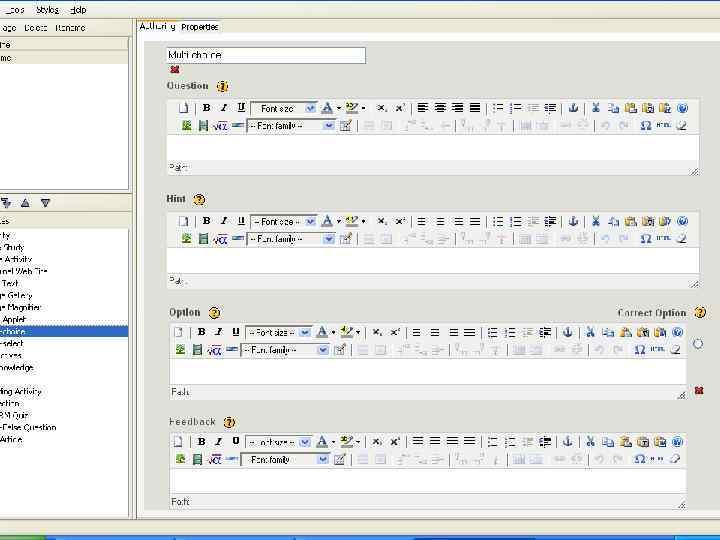This screenshot has width=720, height=540.
Task: Toggle Italic in the Question editor toolbar
Action: (x=224, y=108)
